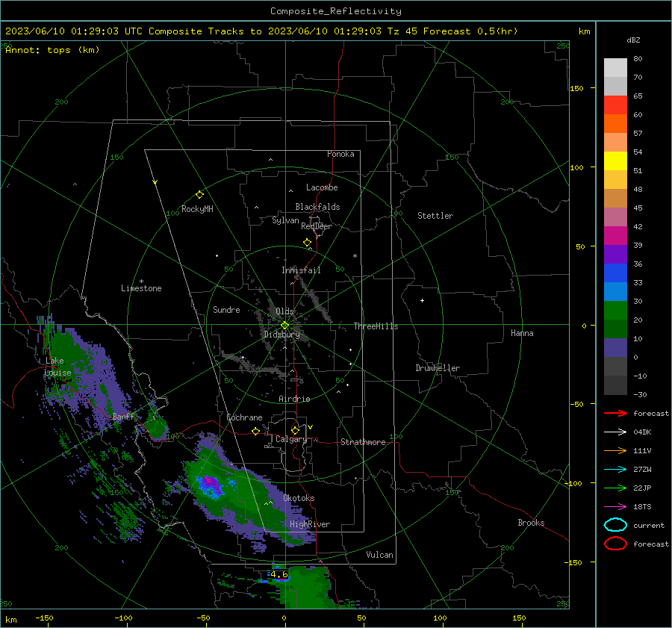Screen dimensions: 672x628
Task: Click the Strathmore town label
Action: [363, 442]
